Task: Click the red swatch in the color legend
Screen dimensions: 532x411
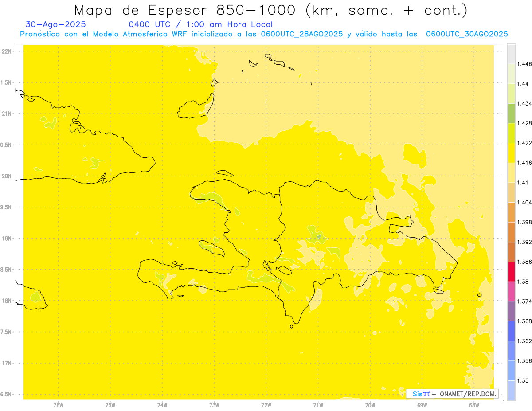Action: (511, 271)
